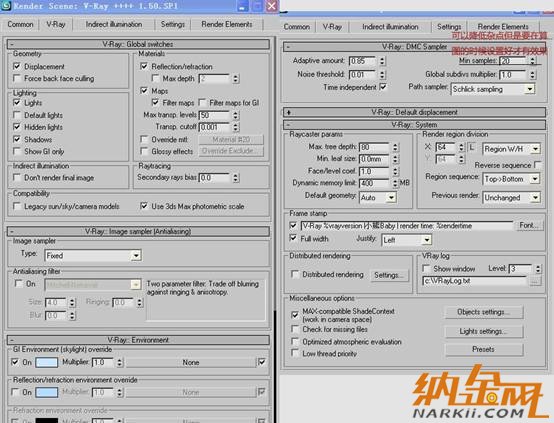Open the Path sampler dropdown
Screen dimensions: 554x423
529,89
